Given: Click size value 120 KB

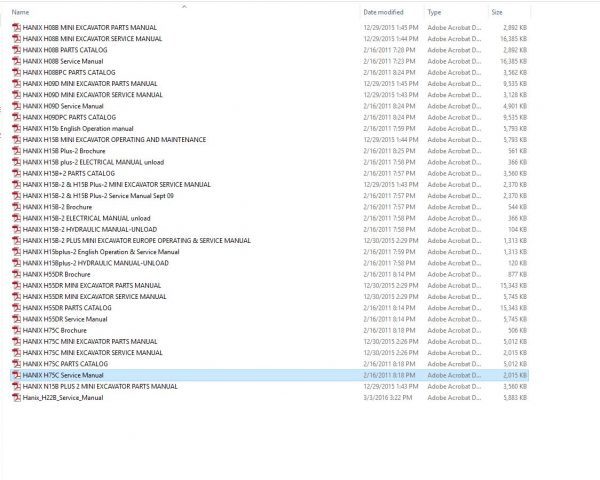Looking at the screenshot, I should tap(517, 263).
